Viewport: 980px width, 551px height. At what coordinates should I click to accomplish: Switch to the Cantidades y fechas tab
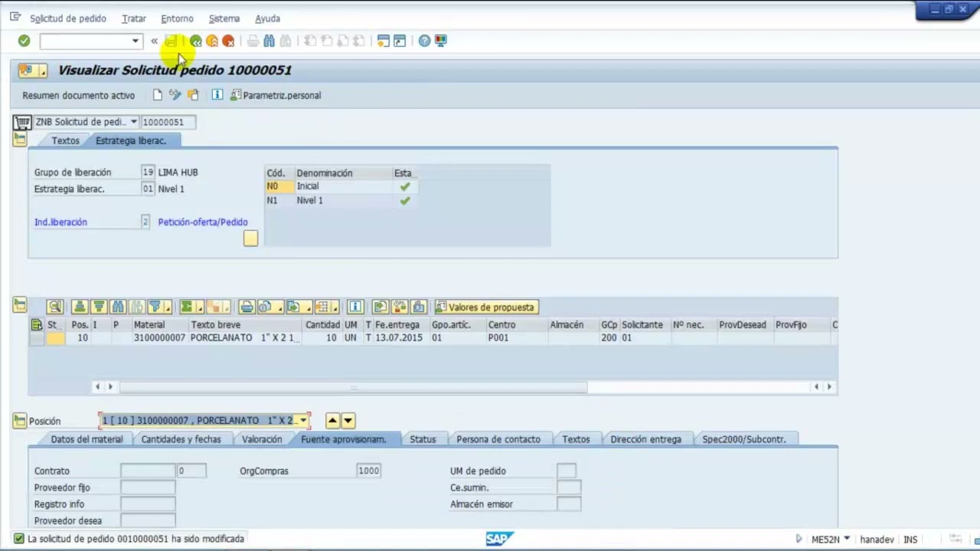pos(181,439)
